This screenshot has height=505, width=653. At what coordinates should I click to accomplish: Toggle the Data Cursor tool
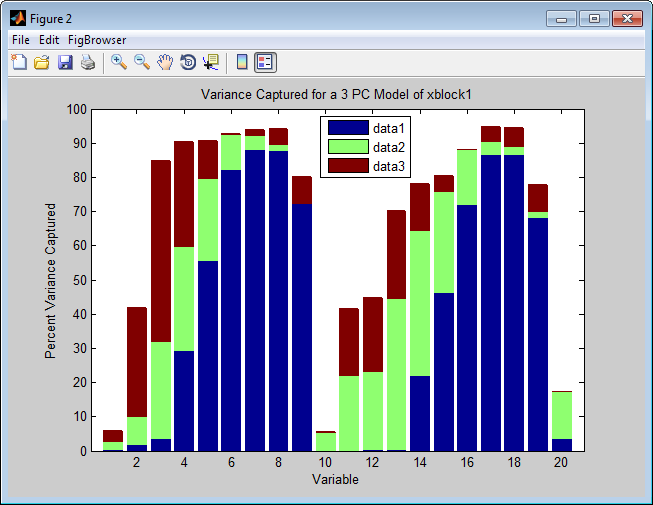point(211,62)
